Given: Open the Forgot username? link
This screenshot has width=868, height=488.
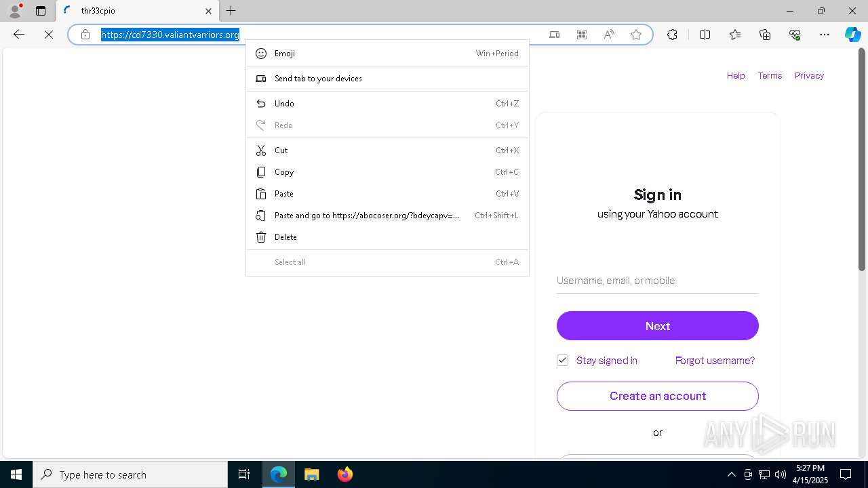Looking at the screenshot, I should point(715,361).
